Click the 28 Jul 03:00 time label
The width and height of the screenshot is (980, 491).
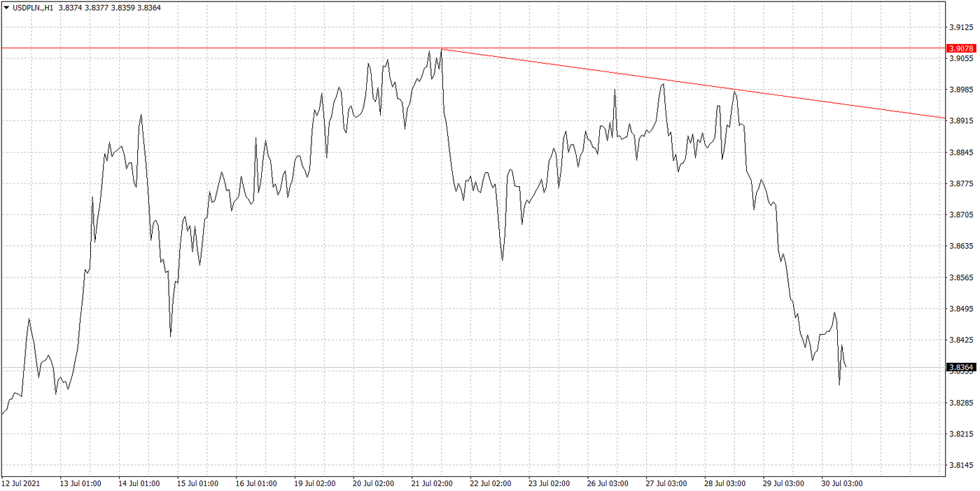click(725, 483)
